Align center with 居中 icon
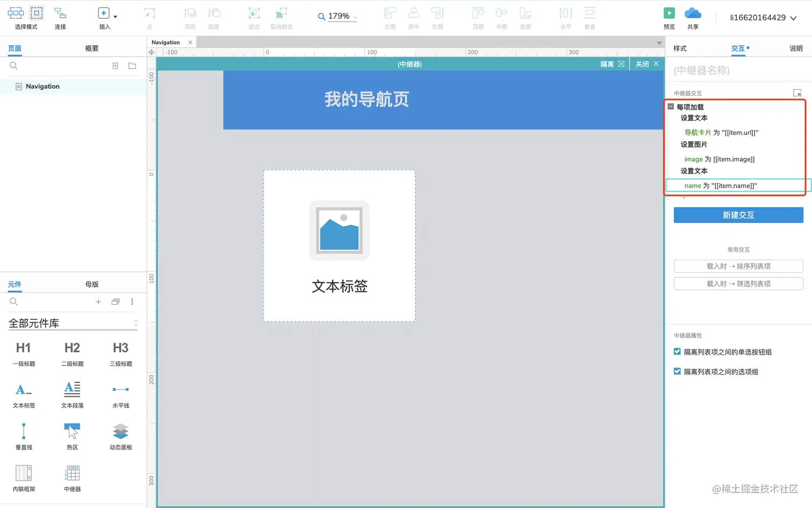The width and height of the screenshot is (812, 508). point(414,13)
